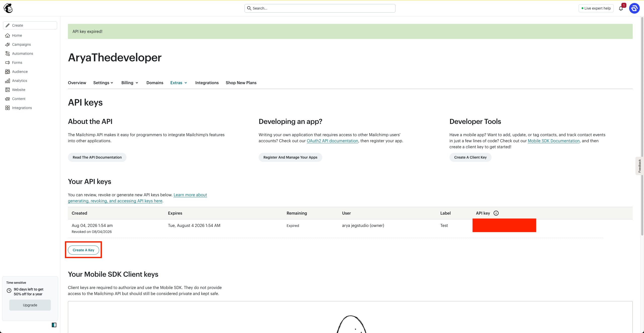Click the Campaigns megaphone icon
The image size is (644, 333).
pyautogui.click(x=8, y=44)
